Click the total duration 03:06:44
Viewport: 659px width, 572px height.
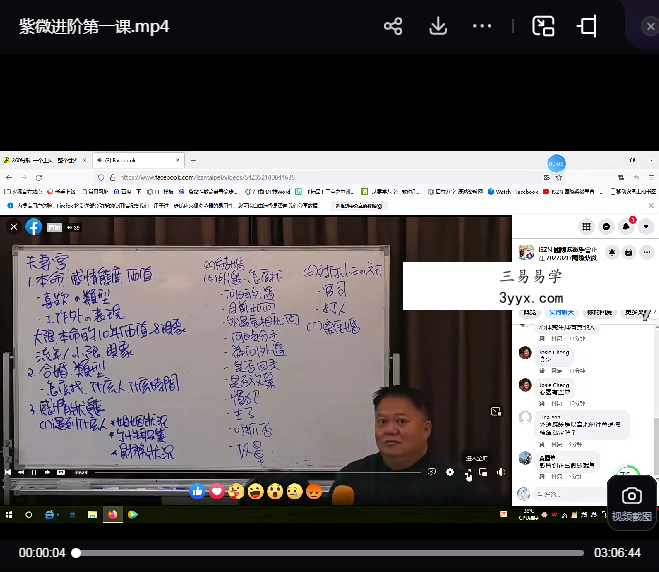[617, 553]
